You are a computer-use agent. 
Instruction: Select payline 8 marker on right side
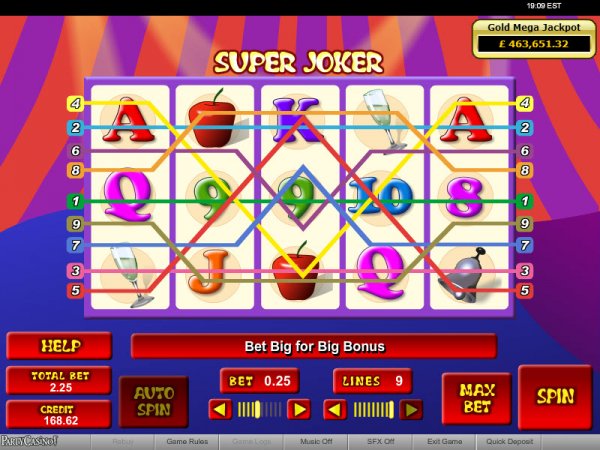point(525,170)
